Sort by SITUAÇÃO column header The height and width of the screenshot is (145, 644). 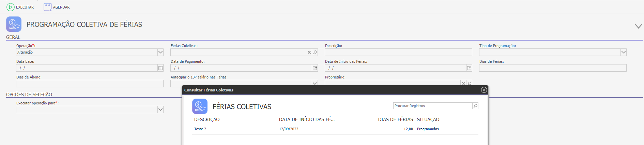(428, 119)
